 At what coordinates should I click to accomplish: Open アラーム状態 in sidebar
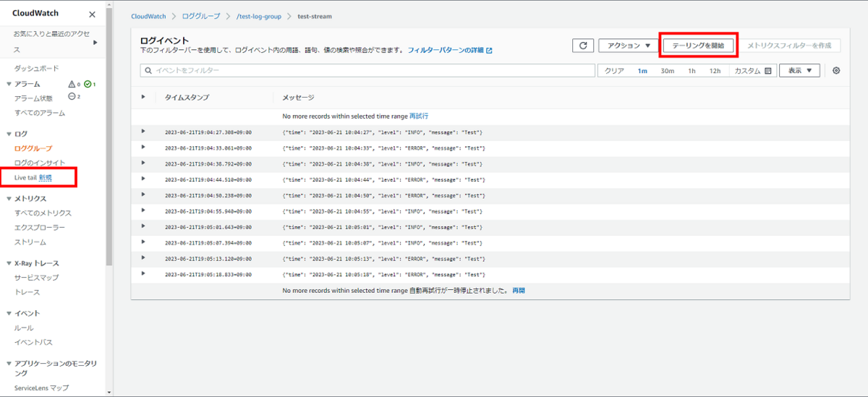point(33,98)
